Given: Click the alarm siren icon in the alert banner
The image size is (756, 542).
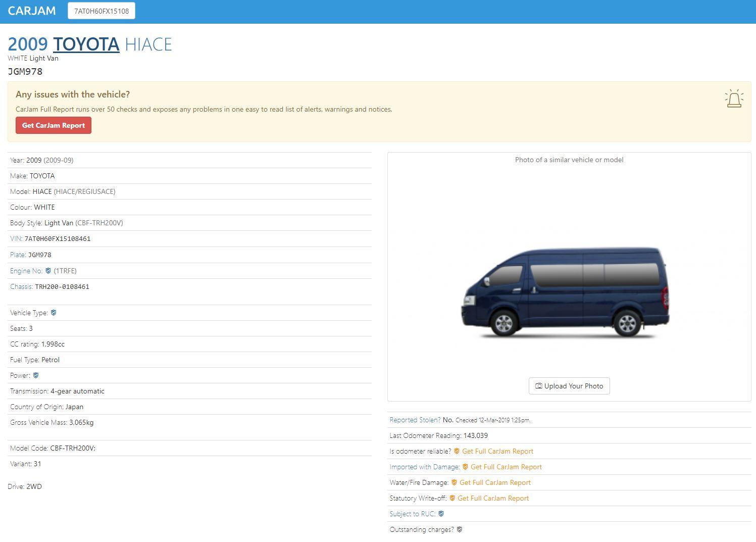Looking at the screenshot, I should pyautogui.click(x=734, y=98).
